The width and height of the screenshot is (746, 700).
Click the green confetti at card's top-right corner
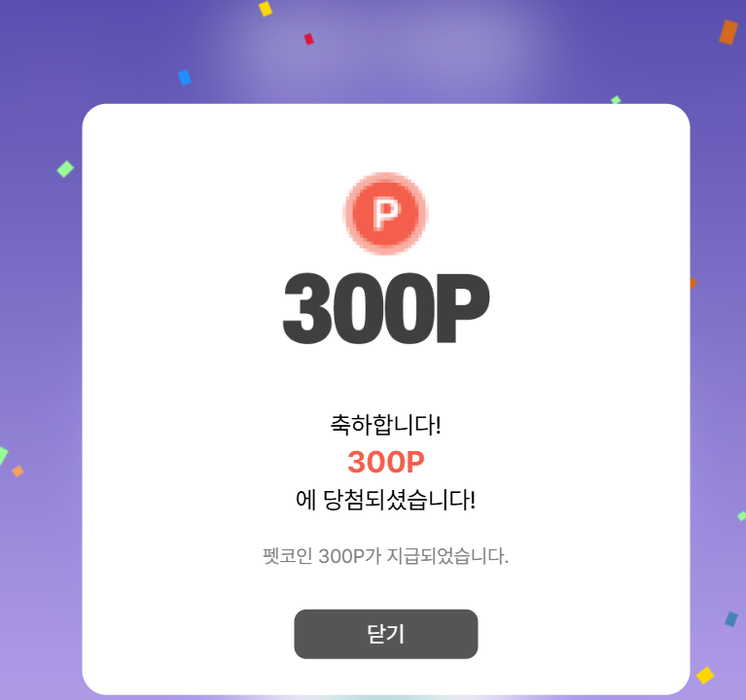click(616, 100)
